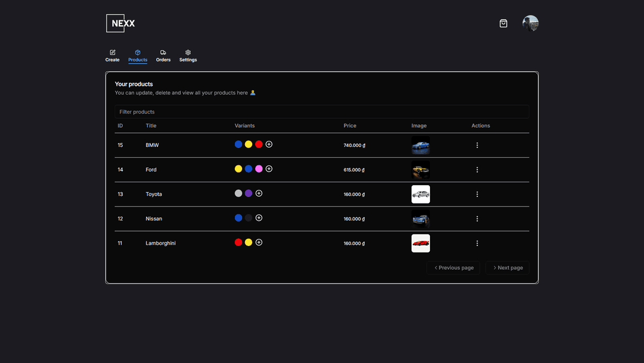The height and width of the screenshot is (363, 644).
Task: Click the Title column header
Action: tap(151, 126)
